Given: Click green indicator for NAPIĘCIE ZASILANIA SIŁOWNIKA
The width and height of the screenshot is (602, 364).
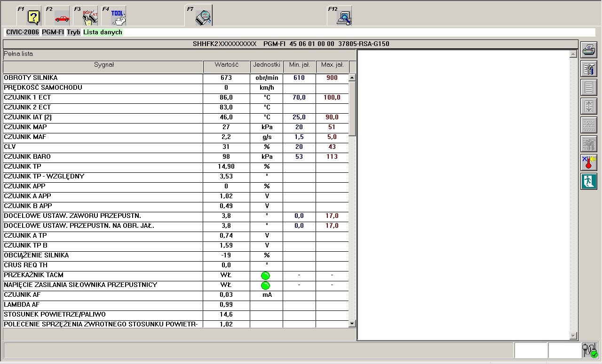Looking at the screenshot, I should pos(266,286).
